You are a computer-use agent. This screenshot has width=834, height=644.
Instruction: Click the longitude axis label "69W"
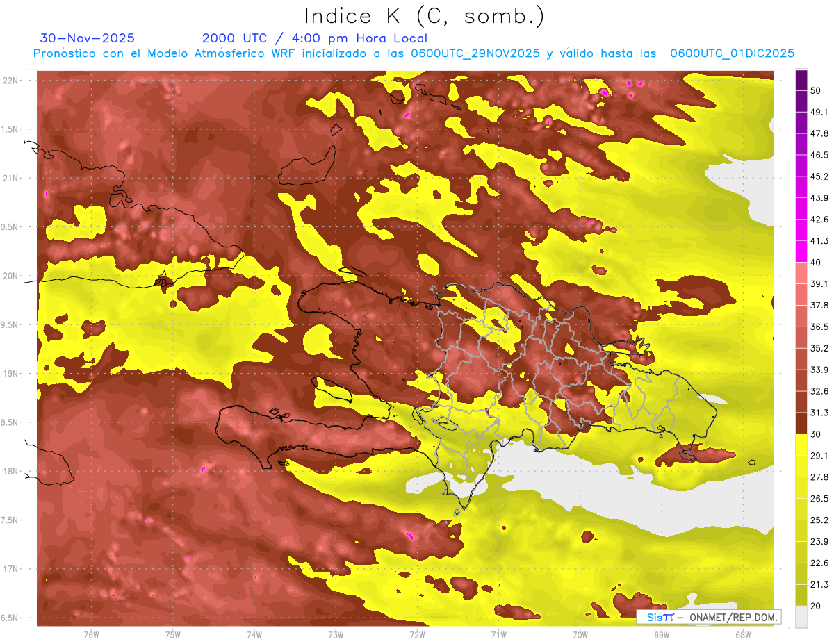662,634
